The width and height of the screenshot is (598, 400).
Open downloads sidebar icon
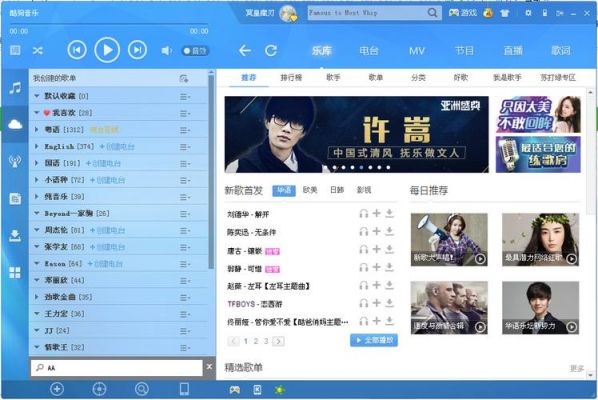(15, 236)
